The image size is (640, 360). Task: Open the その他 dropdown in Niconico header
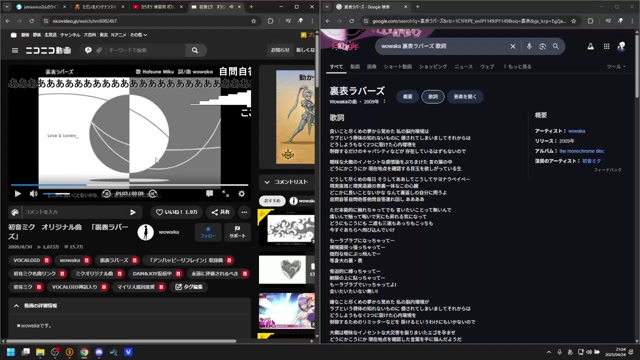(138, 35)
